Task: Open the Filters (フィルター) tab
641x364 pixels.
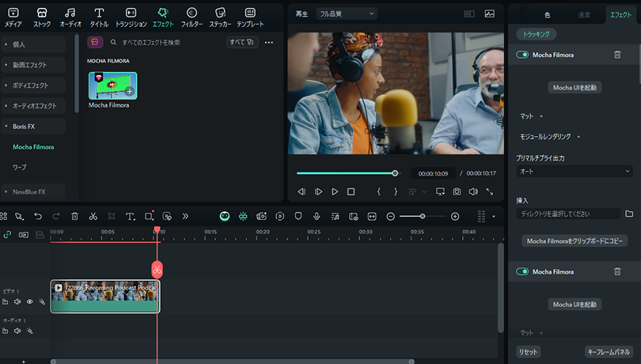Action: tap(192, 17)
